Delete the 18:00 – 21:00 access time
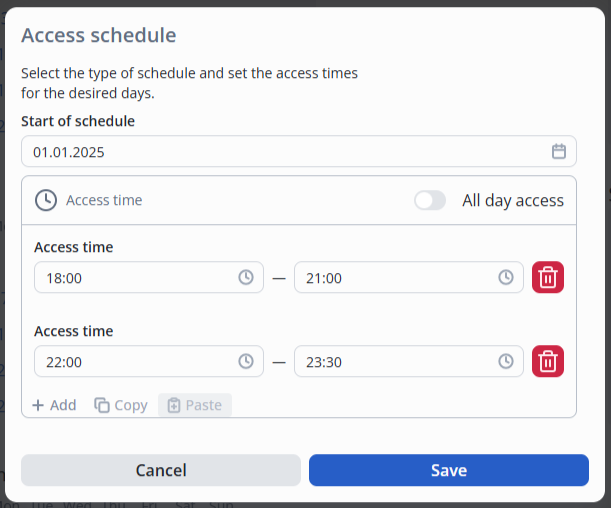This screenshot has height=508, width=611. pos(548,278)
